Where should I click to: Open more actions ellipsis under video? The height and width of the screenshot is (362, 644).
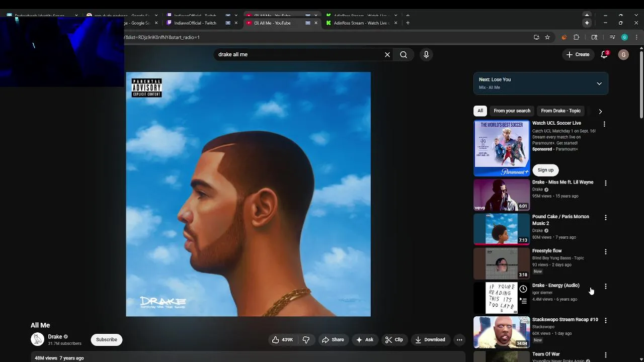click(x=459, y=339)
